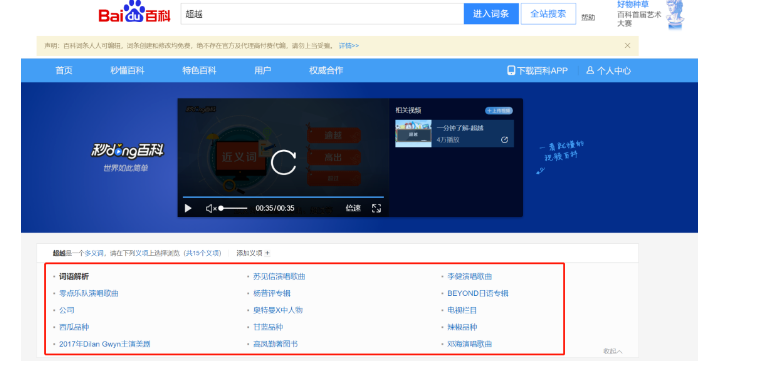The width and height of the screenshot is (768, 374).
Task: Open the 聂凤勤著图书 entry
Action: pyautogui.click(x=275, y=344)
